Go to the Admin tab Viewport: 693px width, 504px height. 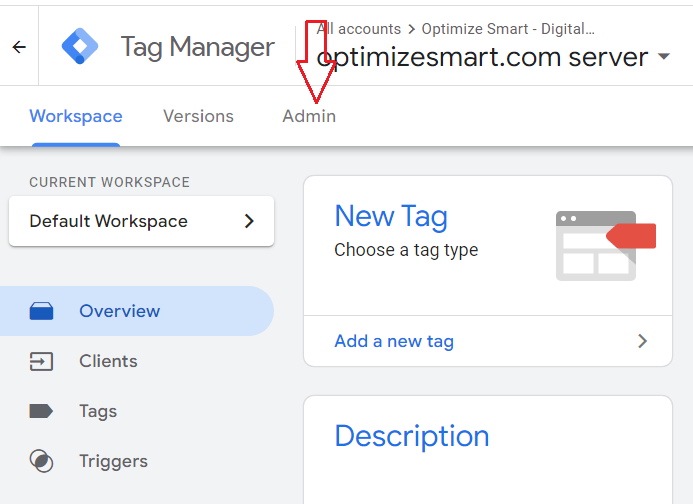click(309, 116)
